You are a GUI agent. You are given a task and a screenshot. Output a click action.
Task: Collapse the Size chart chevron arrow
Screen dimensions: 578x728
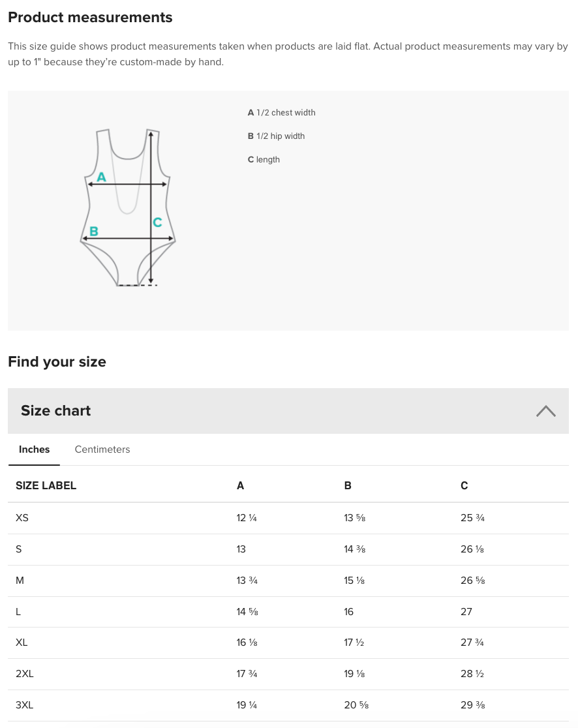tap(545, 411)
